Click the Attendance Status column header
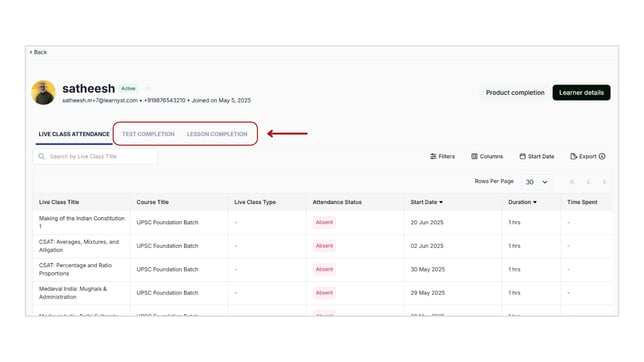644x362 pixels. [337, 202]
